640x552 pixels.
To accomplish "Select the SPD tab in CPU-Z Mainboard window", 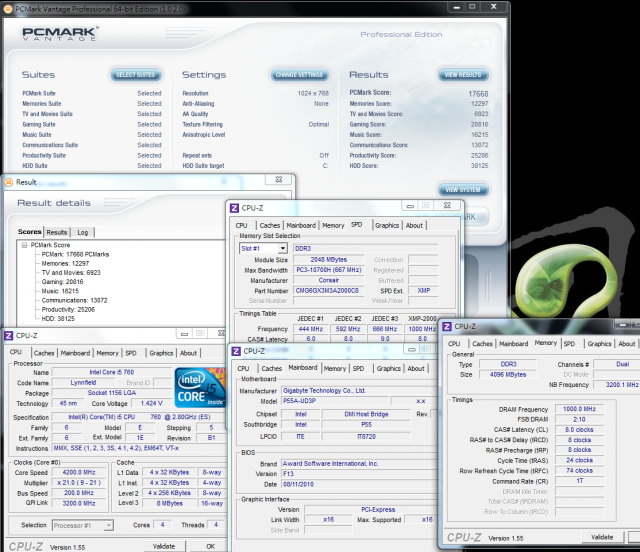I will pyautogui.click(x=358, y=369).
